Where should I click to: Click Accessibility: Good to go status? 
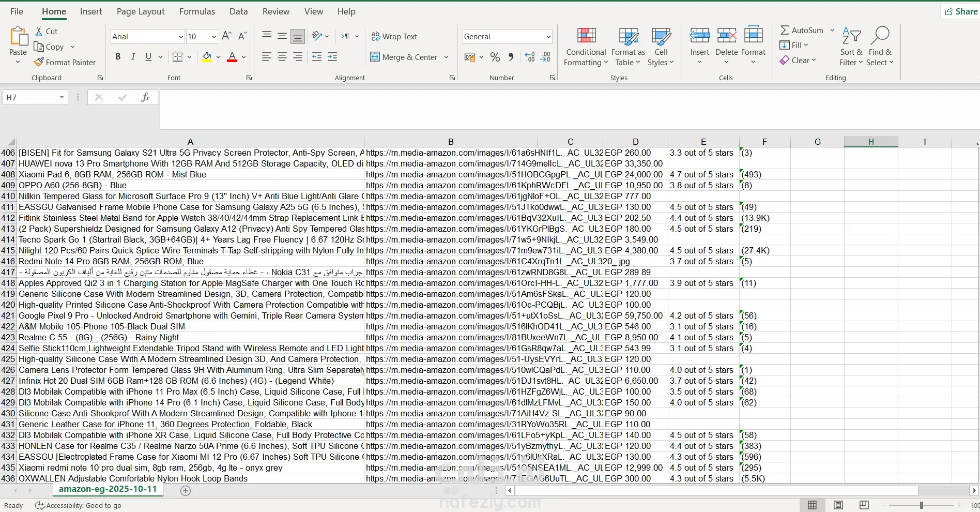78,505
